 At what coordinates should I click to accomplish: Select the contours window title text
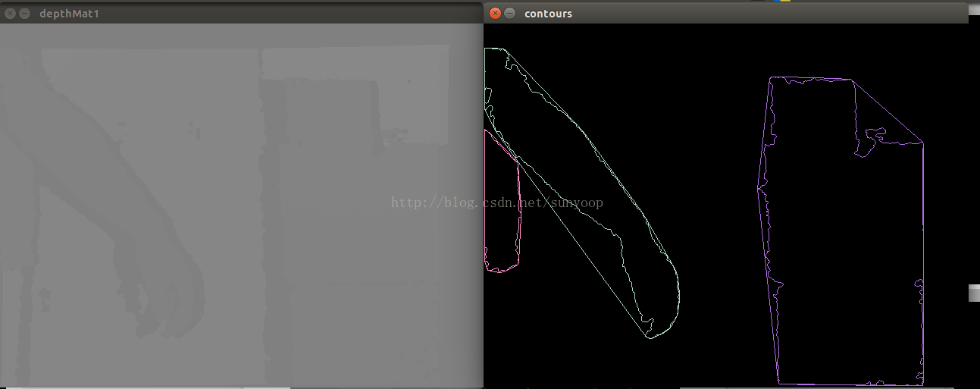548,14
